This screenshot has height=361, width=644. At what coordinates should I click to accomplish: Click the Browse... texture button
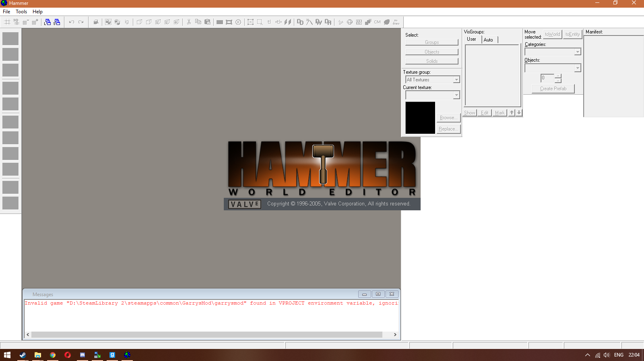[448, 118]
